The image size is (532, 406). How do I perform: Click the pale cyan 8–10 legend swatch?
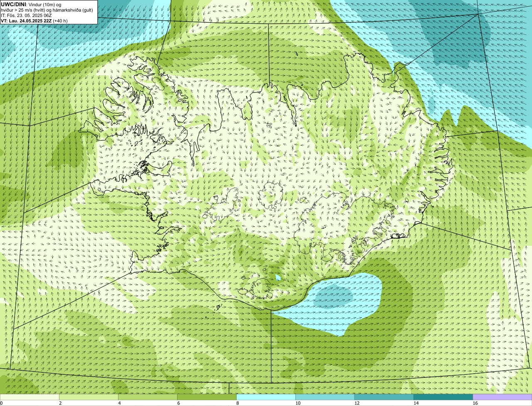266,397
